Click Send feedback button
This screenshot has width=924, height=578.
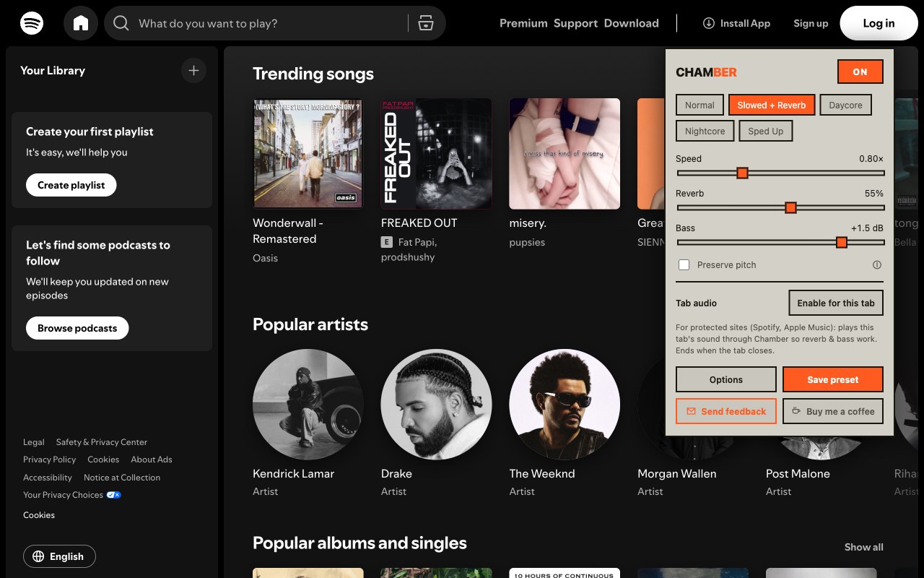726,411
